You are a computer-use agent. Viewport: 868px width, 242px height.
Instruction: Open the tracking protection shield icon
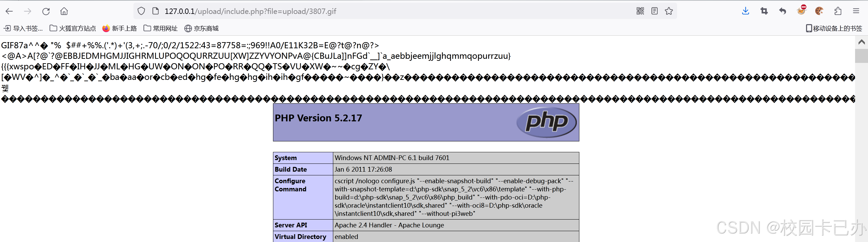pyautogui.click(x=141, y=11)
